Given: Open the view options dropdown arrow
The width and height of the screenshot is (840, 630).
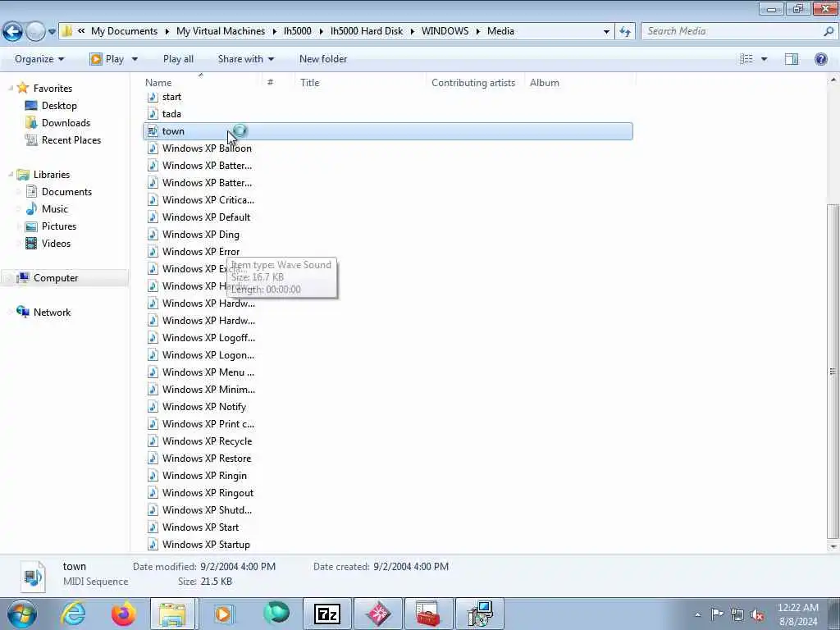Looking at the screenshot, I should (764, 59).
